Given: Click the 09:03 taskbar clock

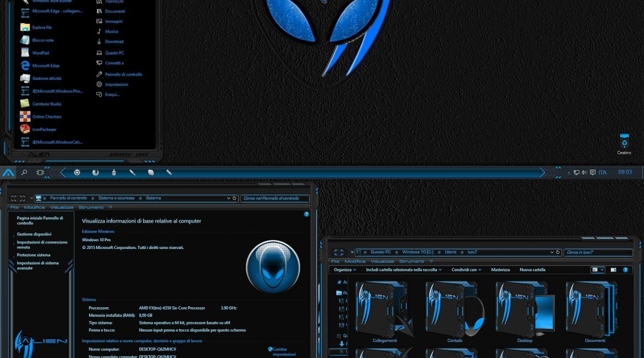Looking at the screenshot, I should [x=625, y=172].
